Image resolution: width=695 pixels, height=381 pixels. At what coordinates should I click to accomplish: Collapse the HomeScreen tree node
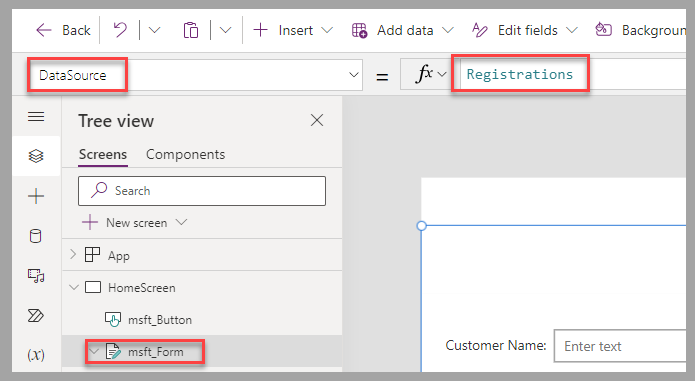[x=74, y=287]
